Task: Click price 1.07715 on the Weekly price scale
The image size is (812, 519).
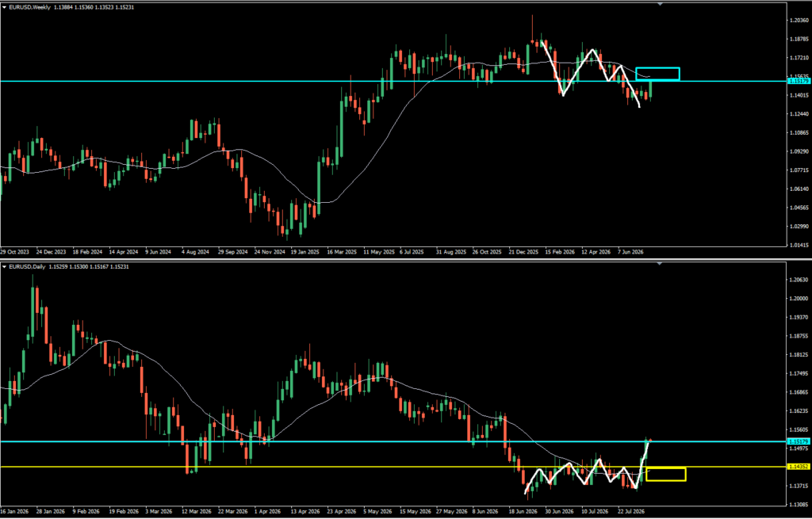Action: 801,170
